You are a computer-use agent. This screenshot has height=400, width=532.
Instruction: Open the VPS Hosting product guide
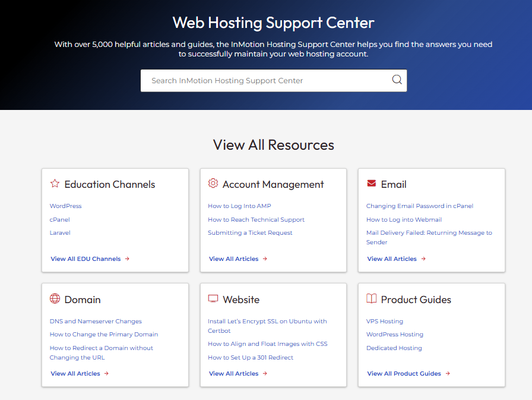coord(385,321)
